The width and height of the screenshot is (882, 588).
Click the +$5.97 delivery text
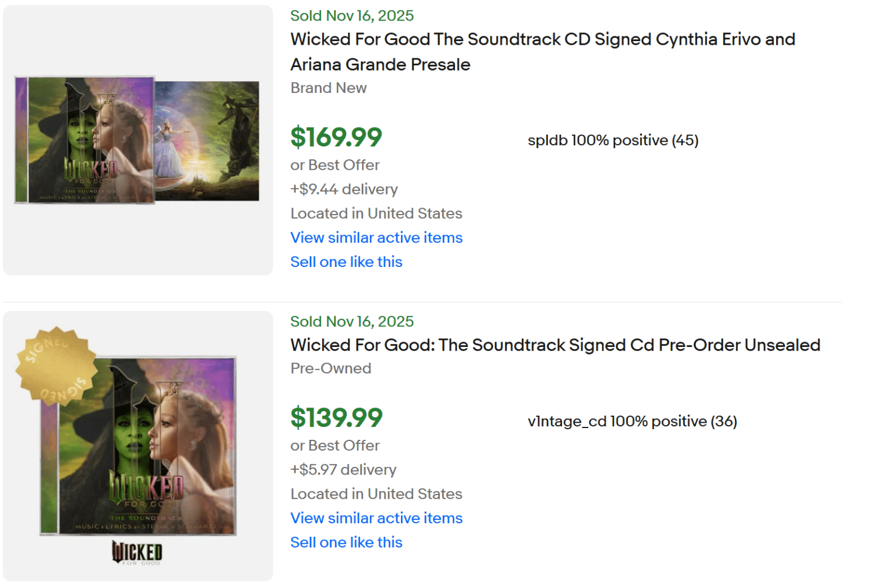(343, 470)
